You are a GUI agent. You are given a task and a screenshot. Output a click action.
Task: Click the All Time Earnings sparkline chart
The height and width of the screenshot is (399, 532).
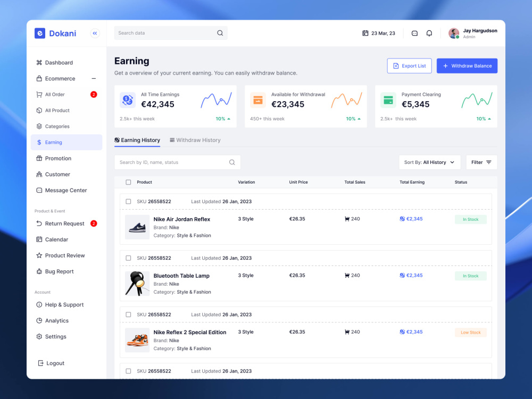click(216, 100)
